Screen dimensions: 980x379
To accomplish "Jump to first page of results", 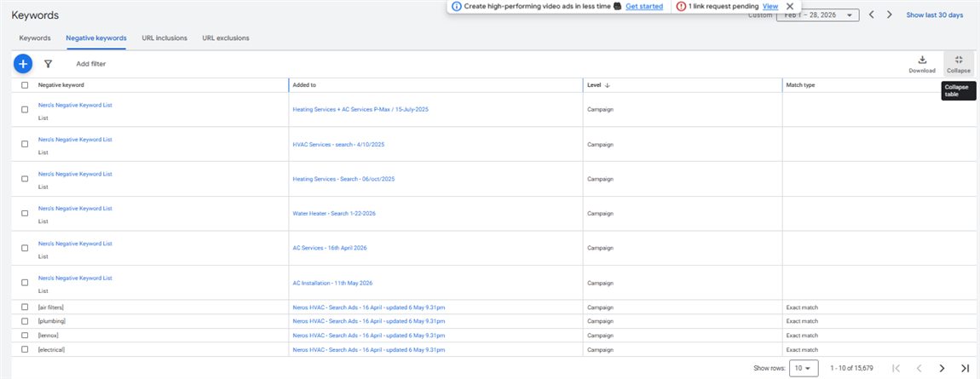I will click(896, 369).
